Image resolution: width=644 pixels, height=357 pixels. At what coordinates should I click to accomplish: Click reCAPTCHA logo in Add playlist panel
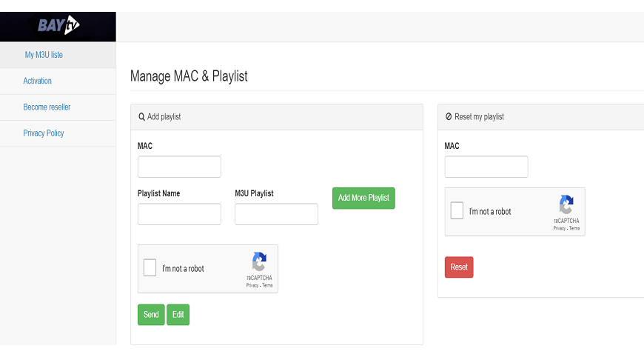pos(259,261)
